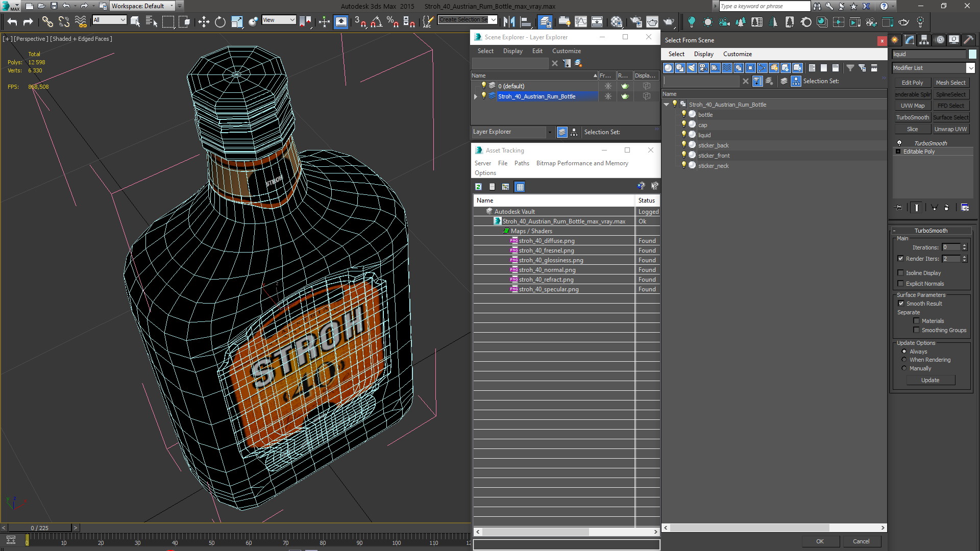The width and height of the screenshot is (980, 551).
Task: Click the object color swatch beside liquid
Action: click(972, 54)
